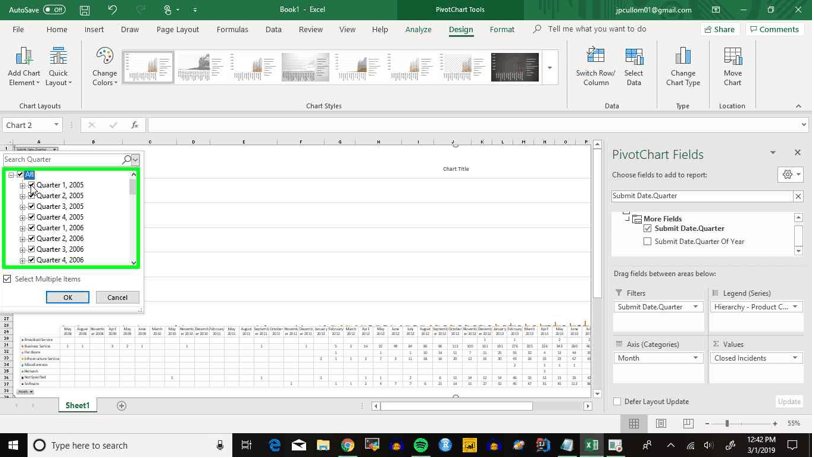Image resolution: width=814 pixels, height=458 pixels.
Task: Click the Search Quarter input field
Action: point(62,159)
